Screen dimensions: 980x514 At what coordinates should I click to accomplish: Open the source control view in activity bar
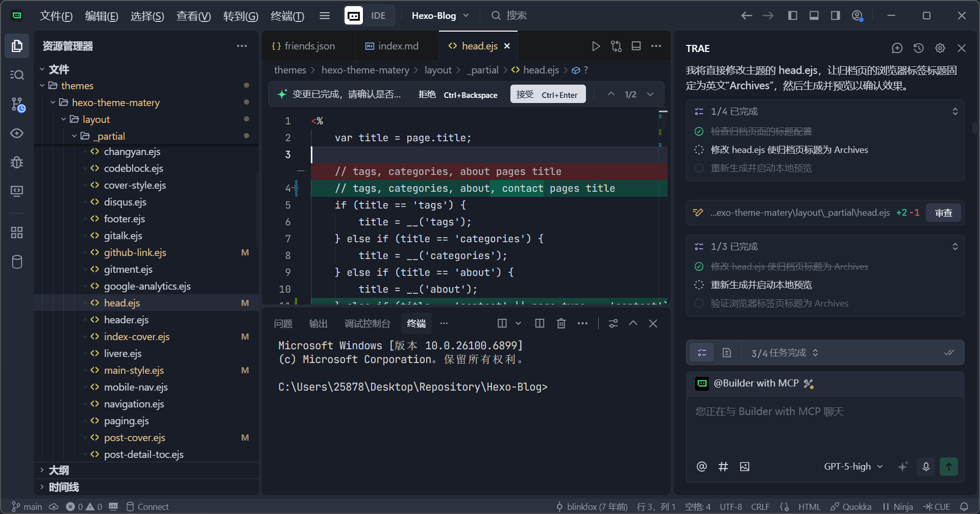pos(17,105)
